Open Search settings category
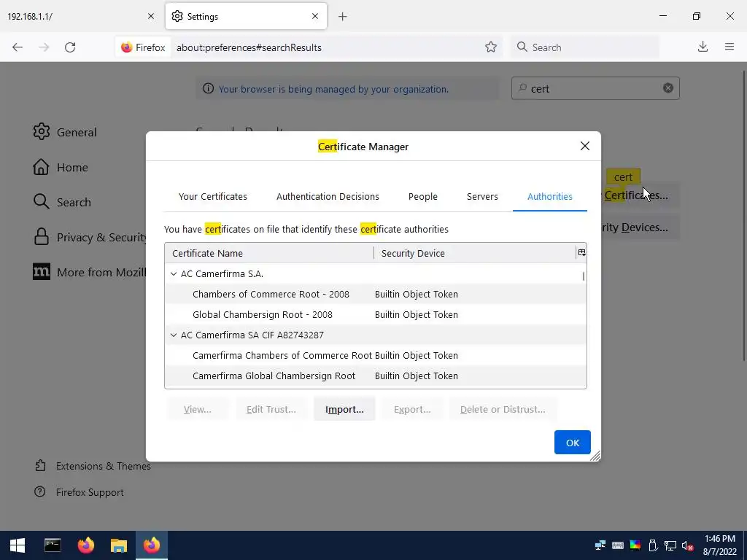Screen dimensions: 747x560 tap(63, 202)
